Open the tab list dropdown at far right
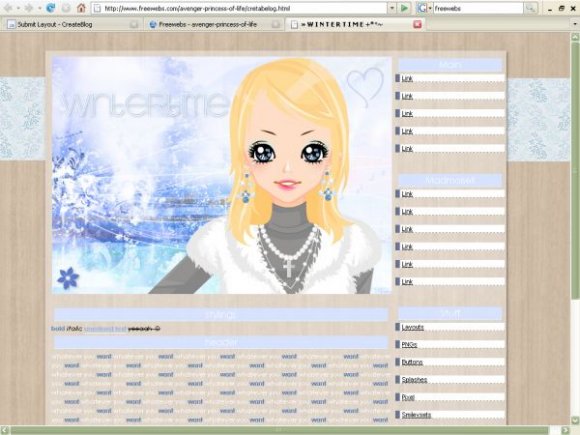Image resolution: width=580 pixels, height=435 pixels. tap(575, 24)
